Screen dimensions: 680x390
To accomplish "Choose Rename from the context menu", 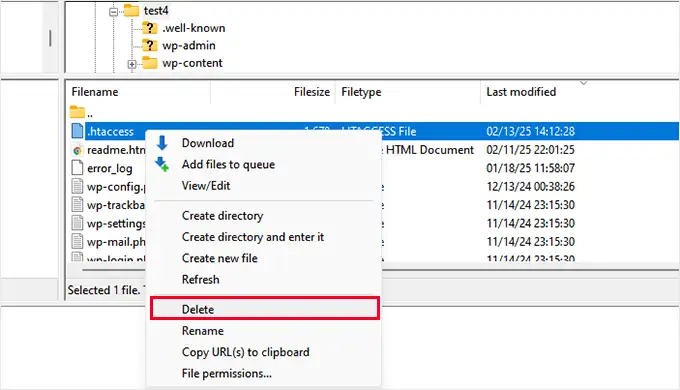I will point(203,331).
